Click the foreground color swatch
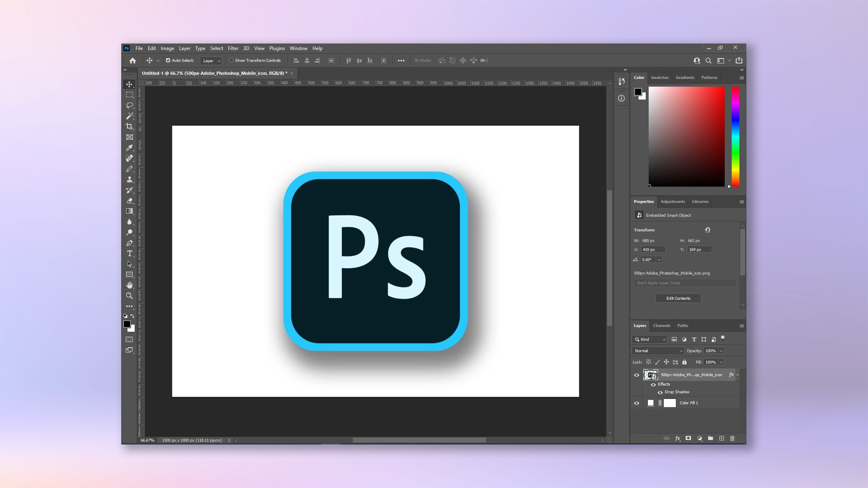This screenshot has width=868, height=488. 127,324
